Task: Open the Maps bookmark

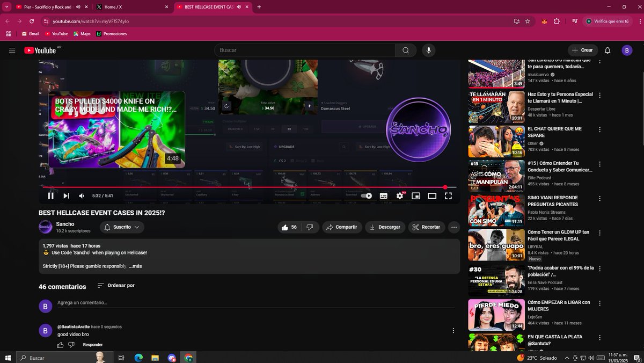Action: (82, 33)
